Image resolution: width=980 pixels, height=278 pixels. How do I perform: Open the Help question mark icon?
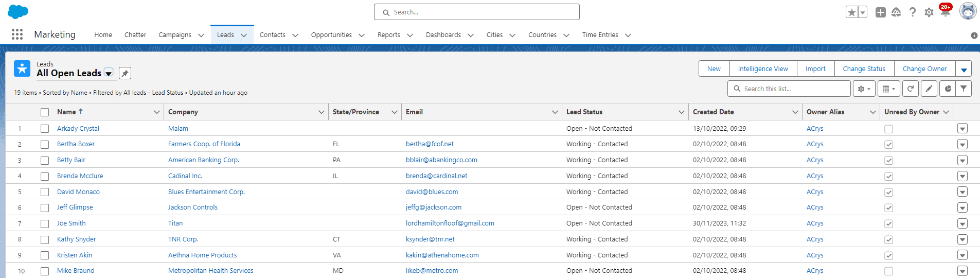(912, 12)
